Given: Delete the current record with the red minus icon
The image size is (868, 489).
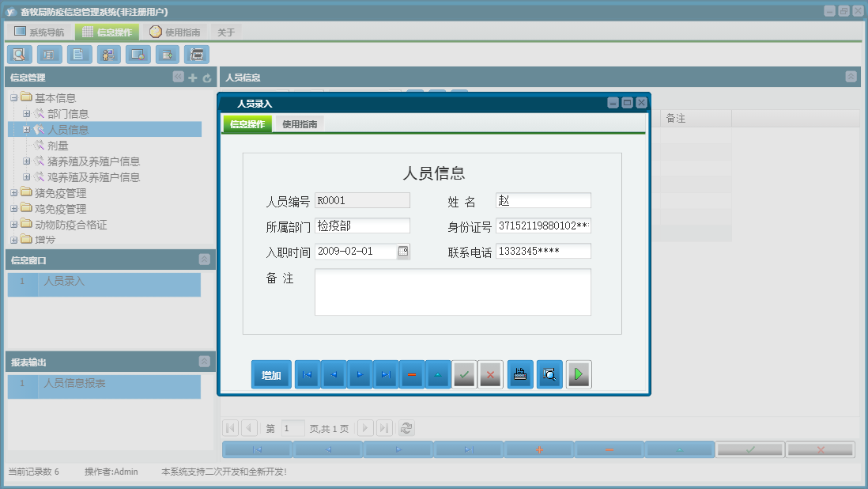Looking at the screenshot, I should click(411, 373).
